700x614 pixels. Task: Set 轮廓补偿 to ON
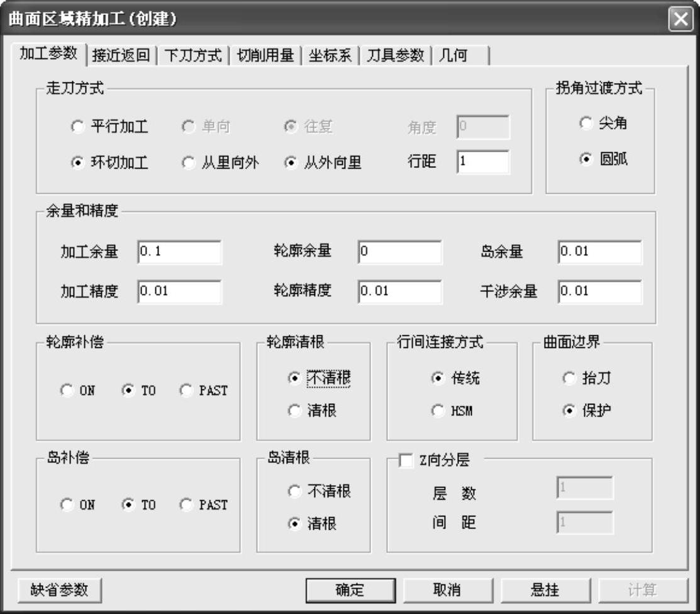coord(67,391)
